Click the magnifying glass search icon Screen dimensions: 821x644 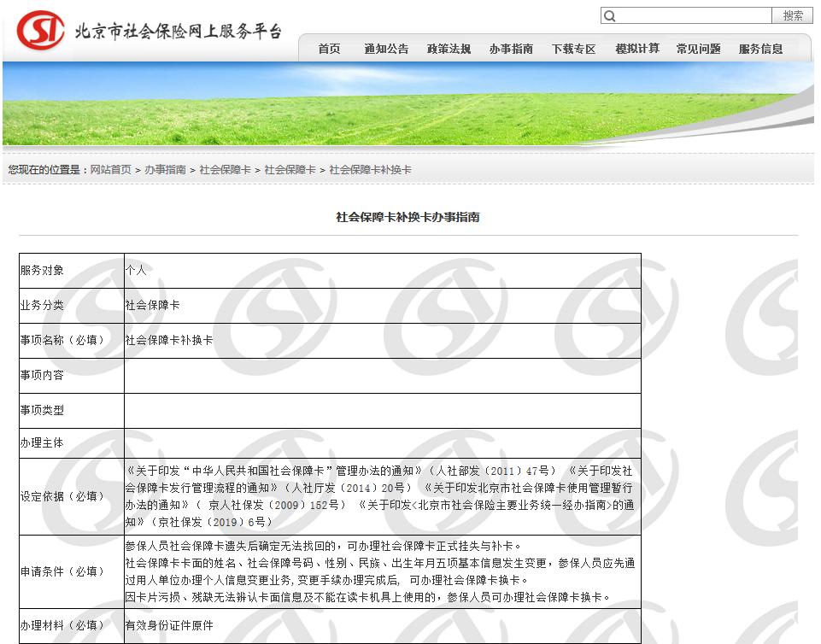click(609, 15)
